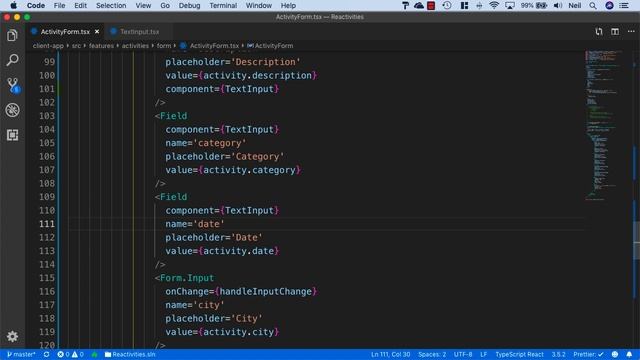Open Time Machine in the menu bar
This screenshot has height=360, width=640.
tap(447, 5)
